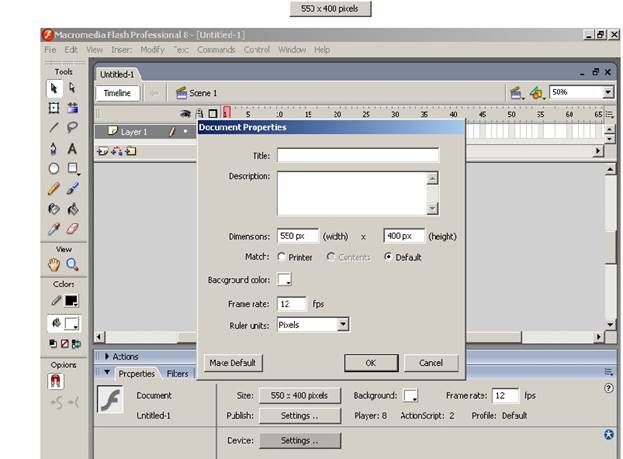Select the Pencil tool
The width and height of the screenshot is (623, 459).
tap(54, 188)
